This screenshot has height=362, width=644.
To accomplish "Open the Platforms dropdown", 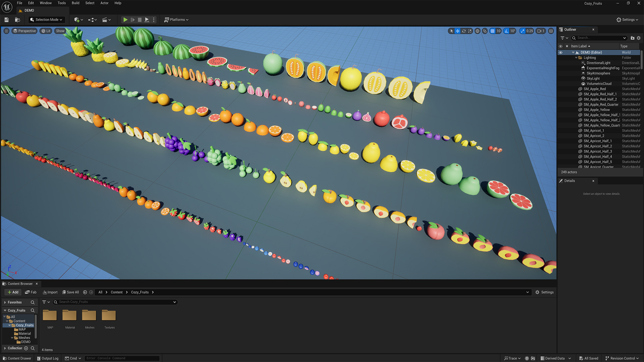I will tap(176, 20).
